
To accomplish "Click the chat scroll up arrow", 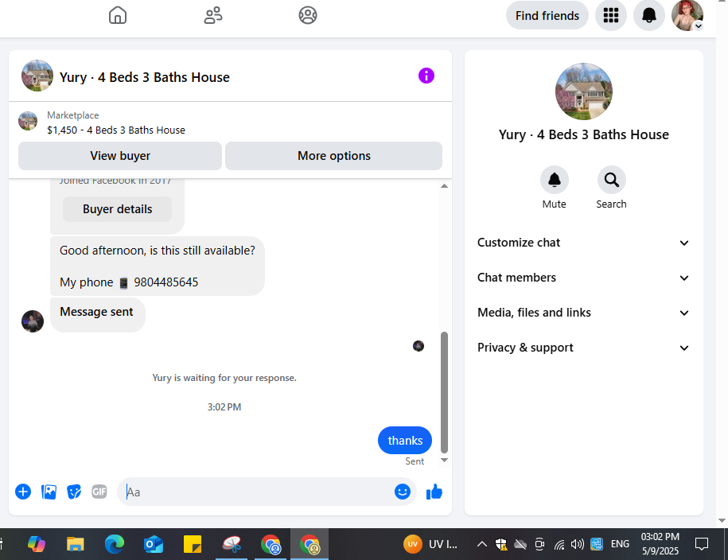I will 444,185.
